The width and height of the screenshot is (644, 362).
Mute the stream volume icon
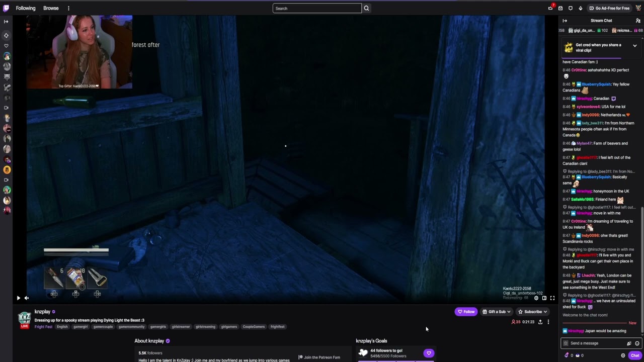point(27,298)
